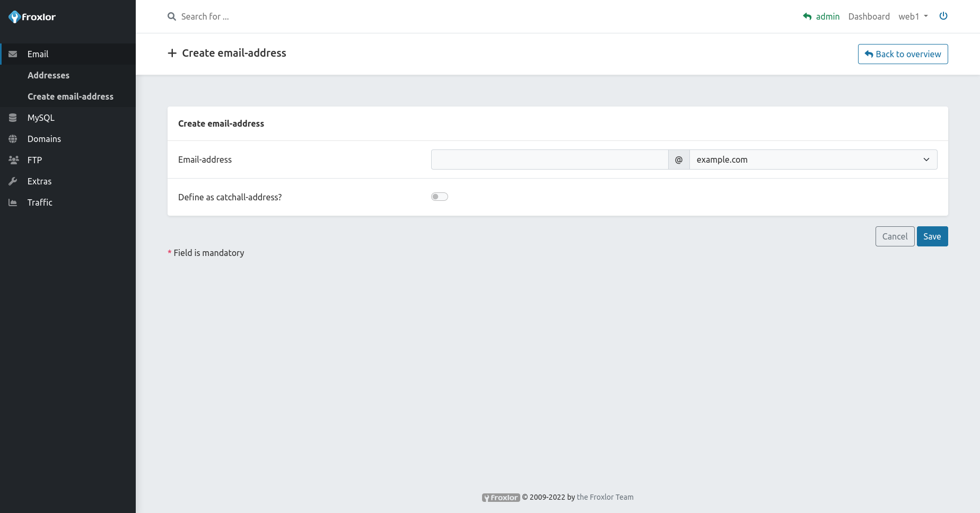
Task: Go Back to overview
Action: click(903, 54)
